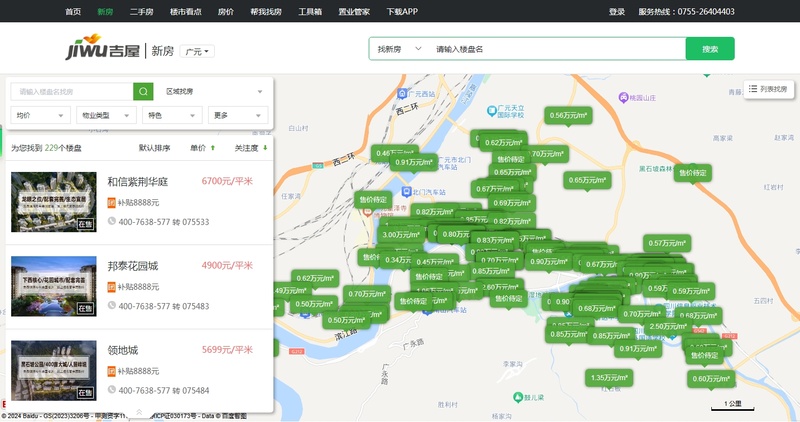Screen dimensions: 800x422
Task: Click the 登录 login link
Action: point(616,12)
